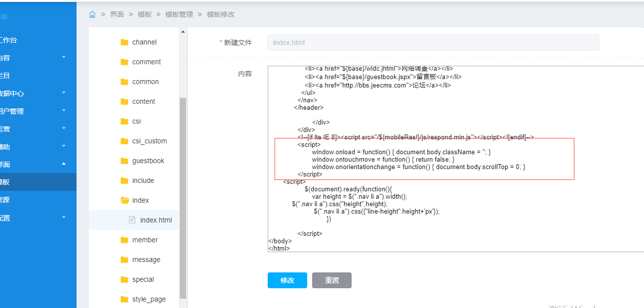Click the index.html file icon

tap(132, 220)
